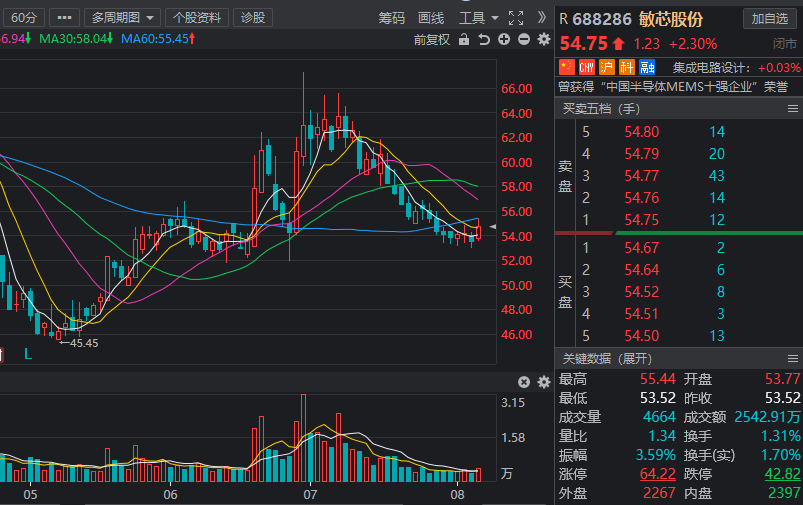
Task: Click buy level 5 price 54.50
Action: coord(642,336)
